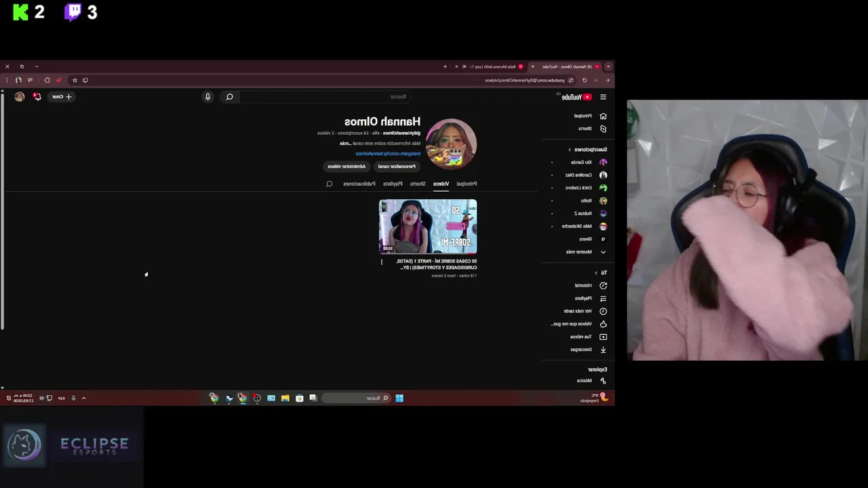Open Videos que me gustan

pos(580,324)
